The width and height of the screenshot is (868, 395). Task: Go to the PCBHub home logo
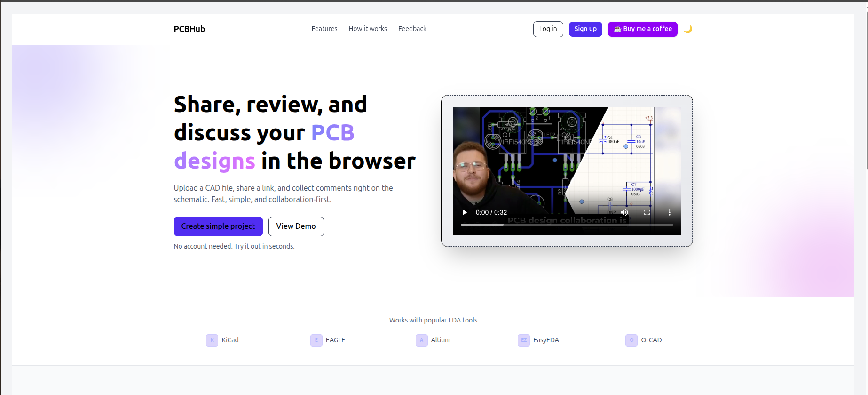pos(189,29)
